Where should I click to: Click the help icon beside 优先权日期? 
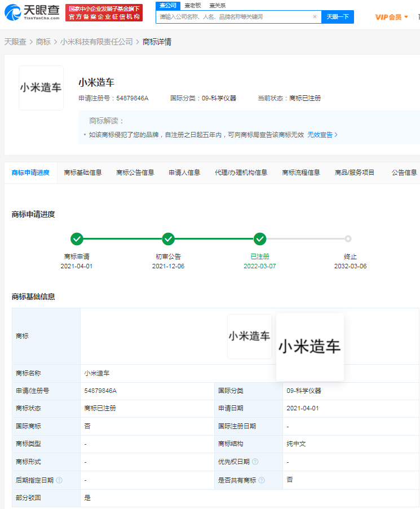(255, 462)
